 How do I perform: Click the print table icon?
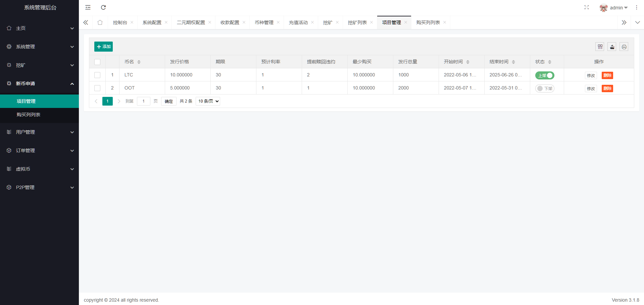pos(624,47)
